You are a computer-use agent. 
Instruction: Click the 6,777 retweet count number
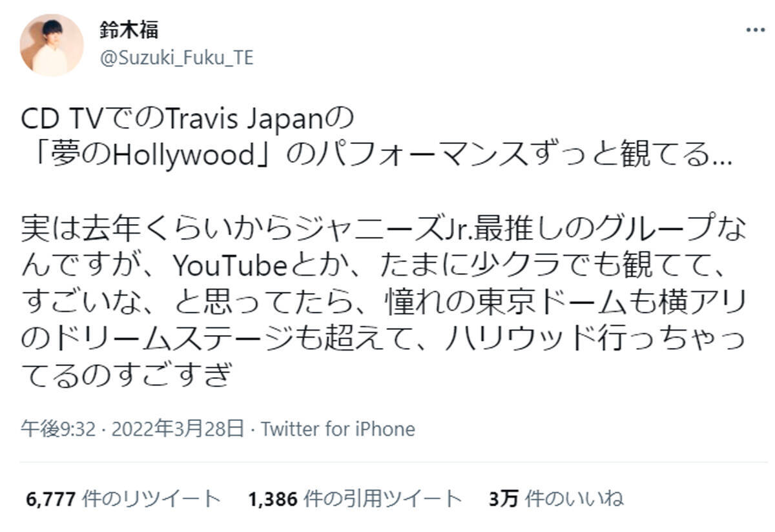click(x=52, y=499)
